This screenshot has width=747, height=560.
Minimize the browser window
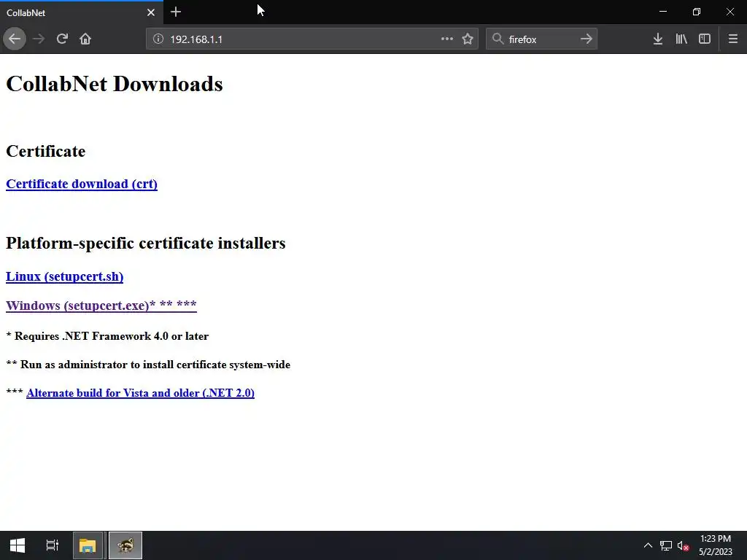[x=663, y=12]
